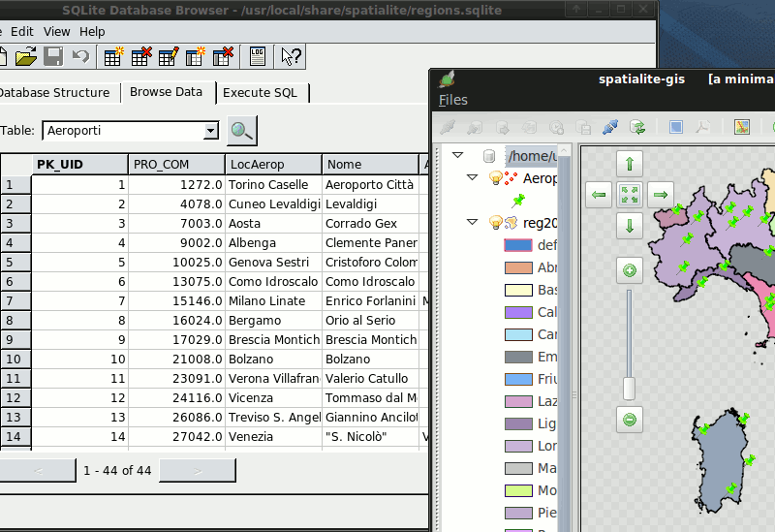Click the Modify Table pencil icon

coord(169,56)
